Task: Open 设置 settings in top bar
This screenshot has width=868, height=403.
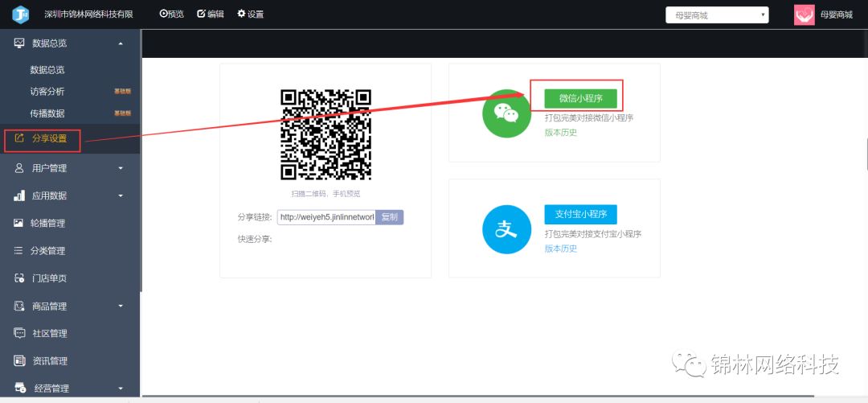Action: click(250, 14)
